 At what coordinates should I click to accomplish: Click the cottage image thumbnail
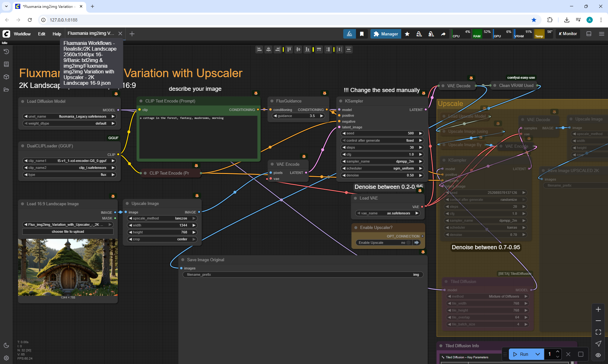[68, 267]
